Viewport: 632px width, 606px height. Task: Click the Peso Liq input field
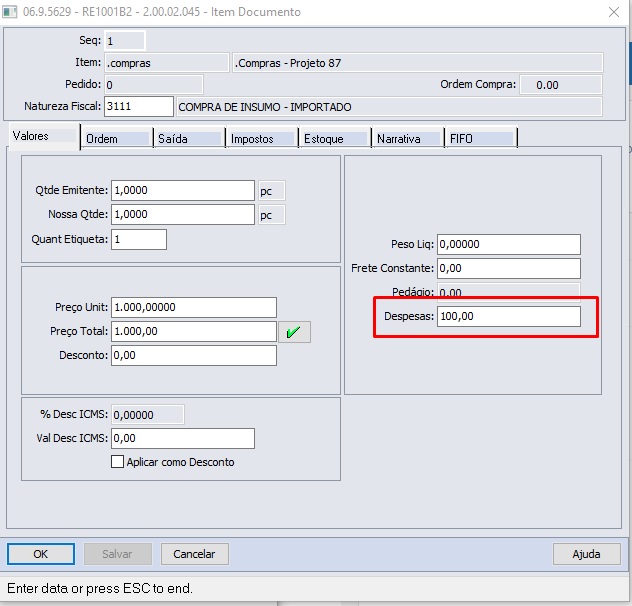click(509, 244)
